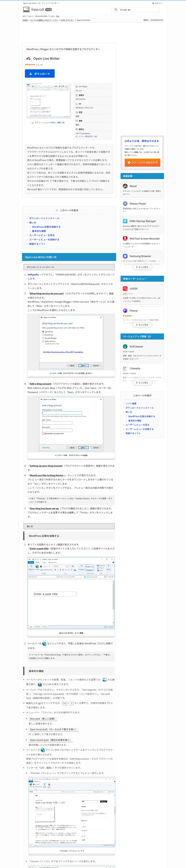Click the Open Live Writer app icon

pyautogui.click(x=28, y=59)
